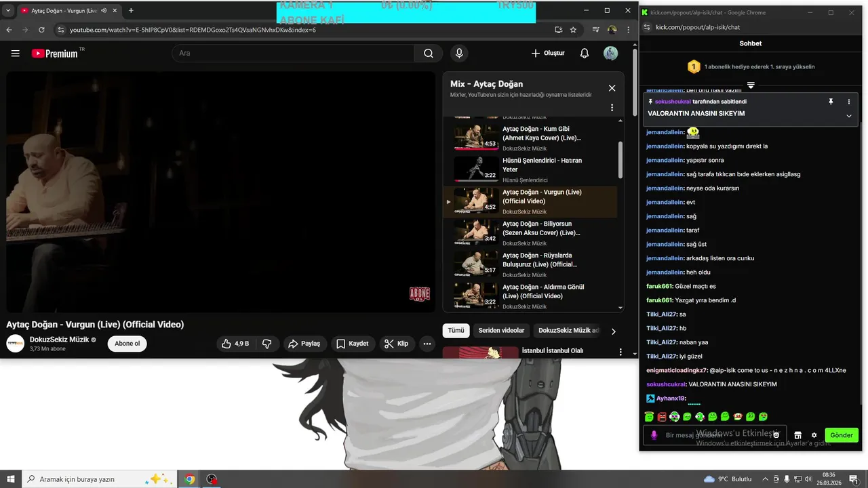Share video via Paylaş button

point(304,344)
